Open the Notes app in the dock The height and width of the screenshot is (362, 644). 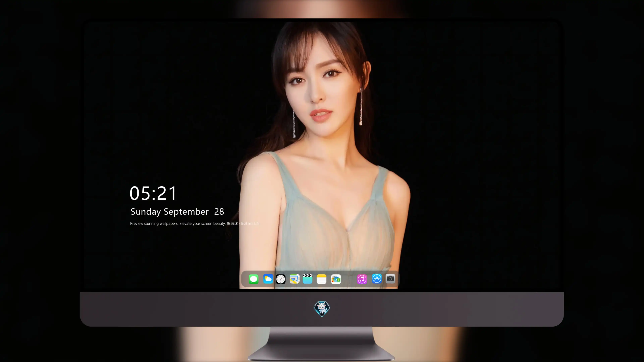point(321,279)
